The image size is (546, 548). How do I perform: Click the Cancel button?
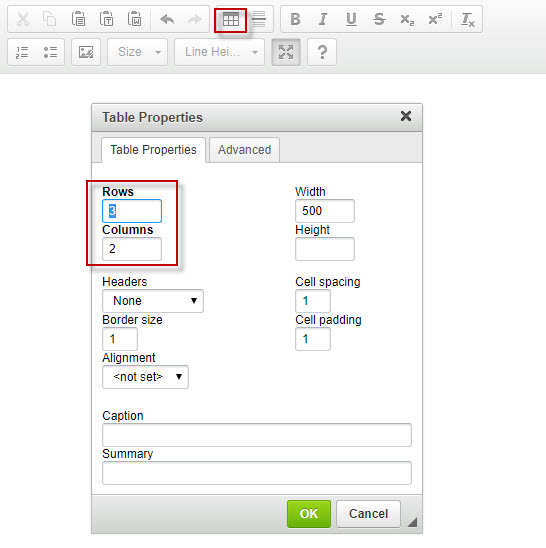click(368, 514)
